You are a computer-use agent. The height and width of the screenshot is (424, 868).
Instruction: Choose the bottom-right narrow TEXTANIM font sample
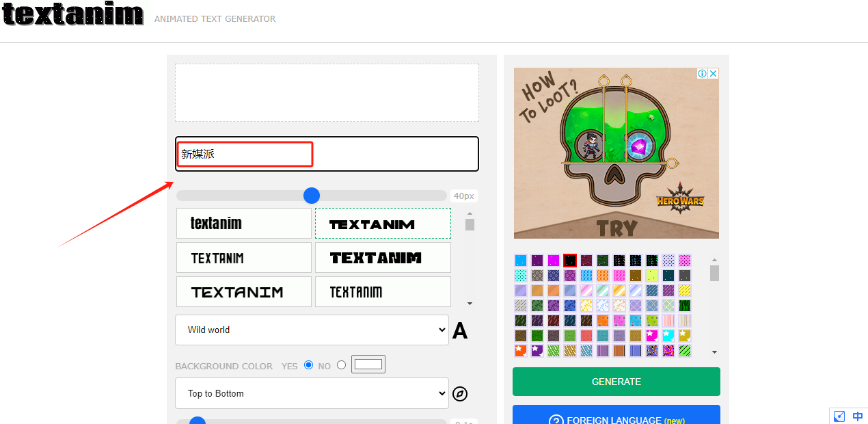pos(383,292)
